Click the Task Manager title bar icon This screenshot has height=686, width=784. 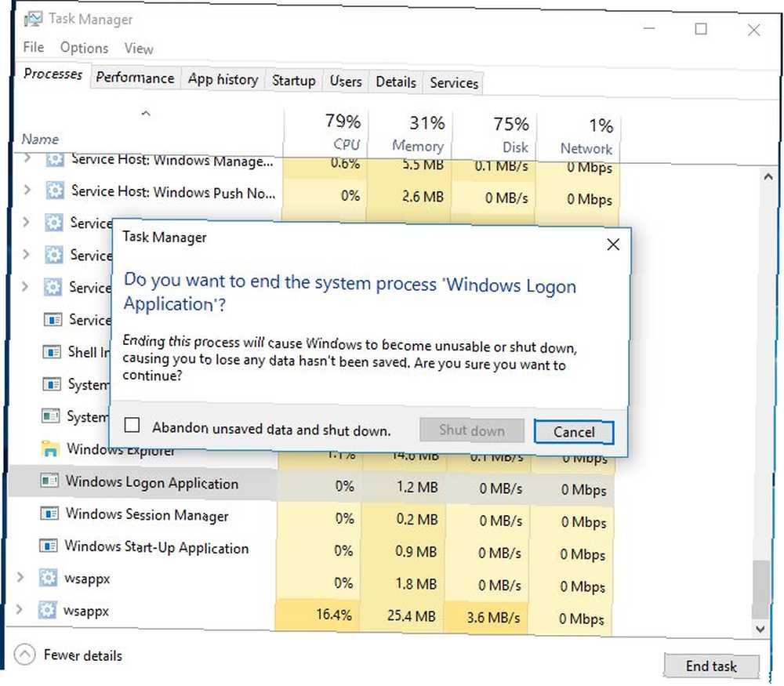(x=34, y=19)
